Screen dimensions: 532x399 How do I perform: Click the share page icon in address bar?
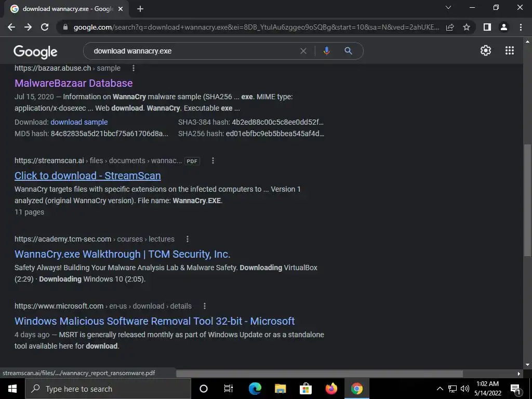point(450,27)
